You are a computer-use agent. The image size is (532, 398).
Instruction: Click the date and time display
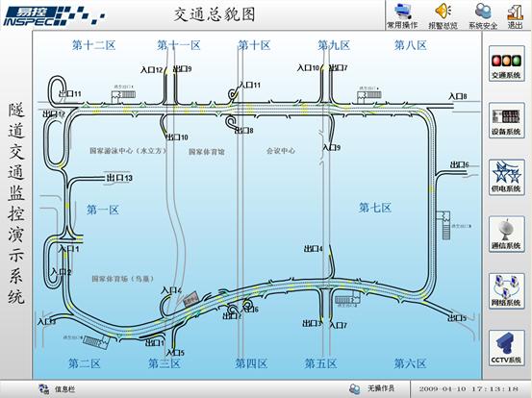pyautogui.click(x=469, y=388)
